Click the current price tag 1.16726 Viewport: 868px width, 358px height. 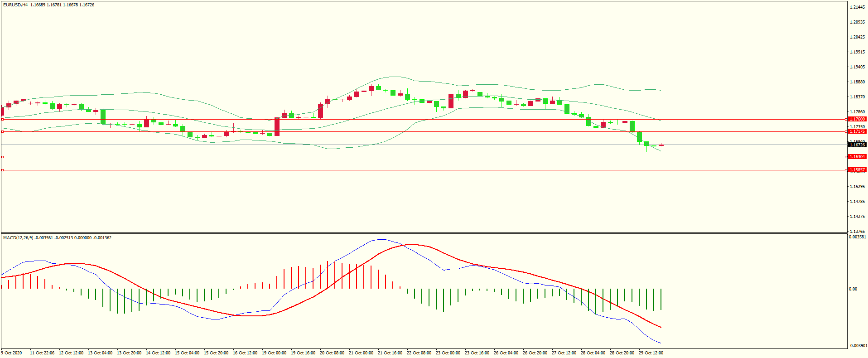coord(857,145)
